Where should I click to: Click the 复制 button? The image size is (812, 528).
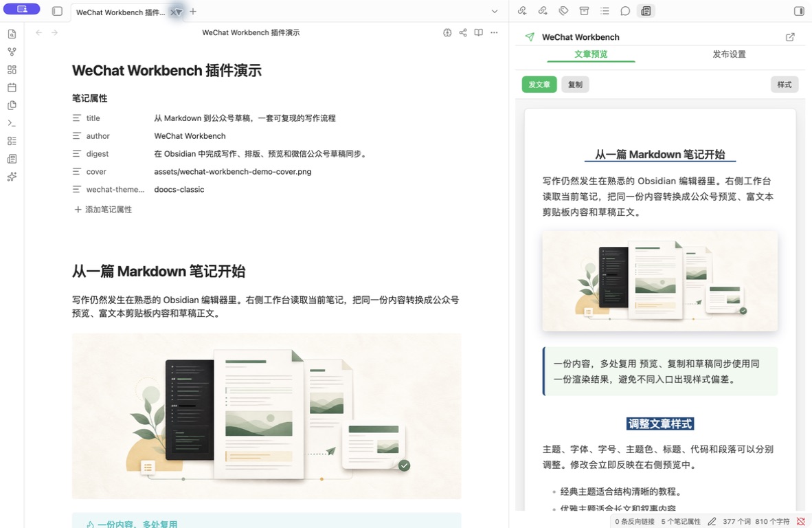tap(576, 85)
